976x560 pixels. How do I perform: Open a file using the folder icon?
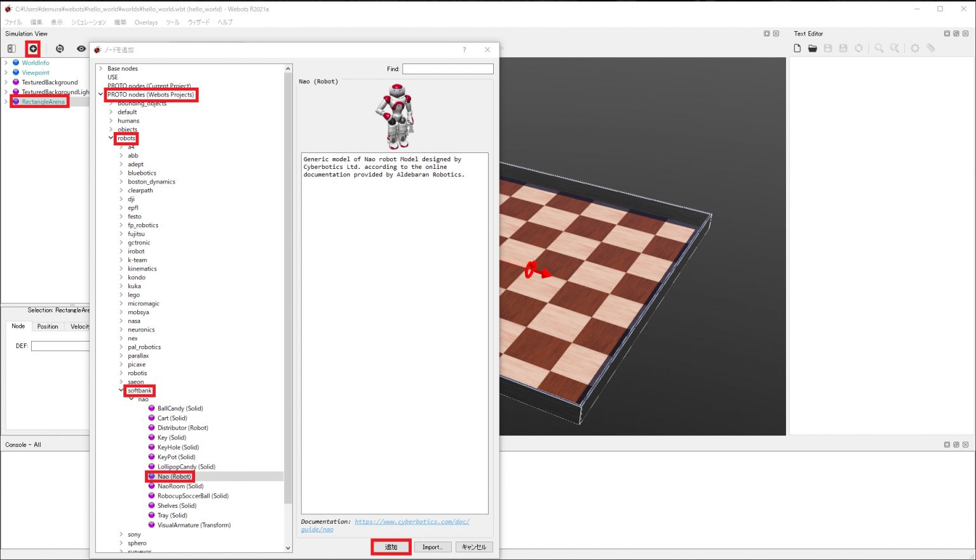(x=813, y=48)
